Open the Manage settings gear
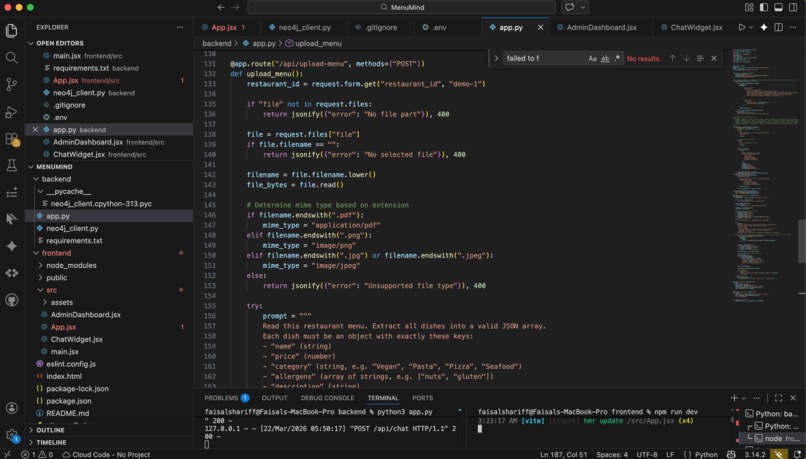The image size is (806, 459). pos(11,435)
